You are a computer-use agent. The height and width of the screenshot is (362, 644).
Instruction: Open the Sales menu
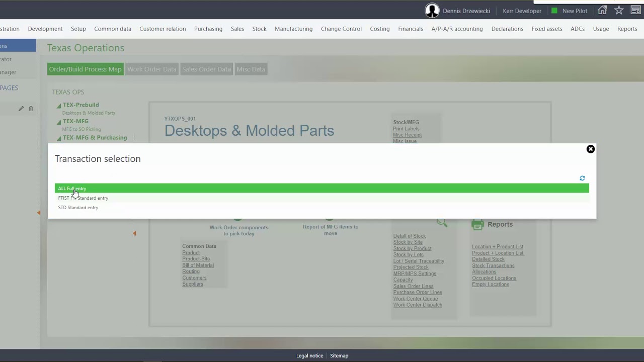[x=237, y=29]
